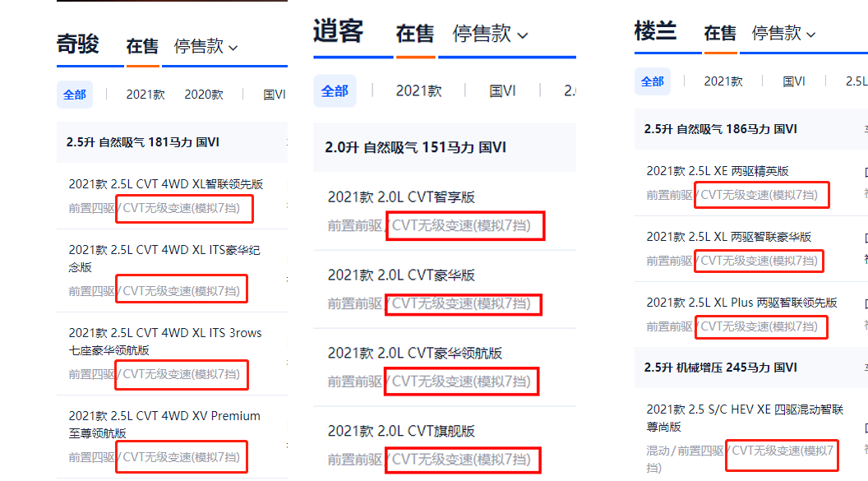
Task: Click 前置四驱 under 奇骏 XV Premium 至尊领航版
Action: tap(92, 457)
